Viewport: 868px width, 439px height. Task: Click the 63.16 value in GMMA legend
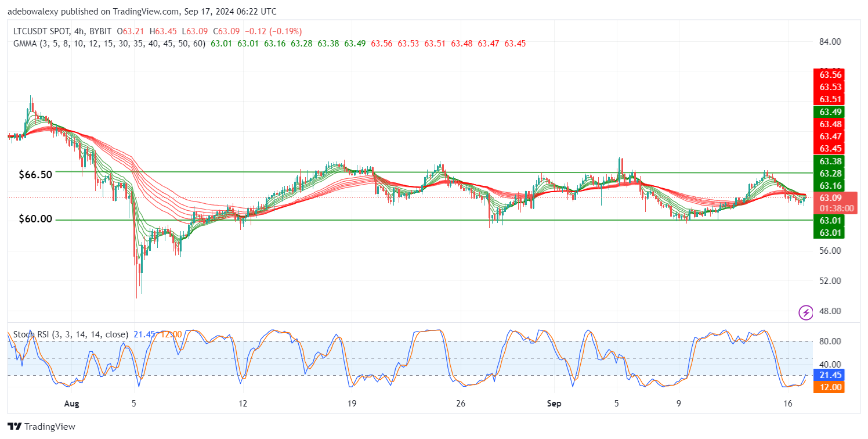[274, 44]
